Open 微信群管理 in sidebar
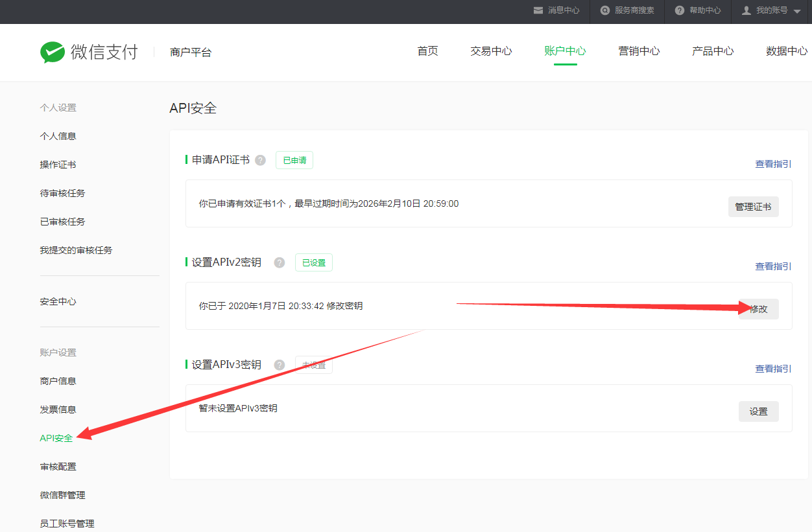812x532 pixels. click(x=62, y=495)
